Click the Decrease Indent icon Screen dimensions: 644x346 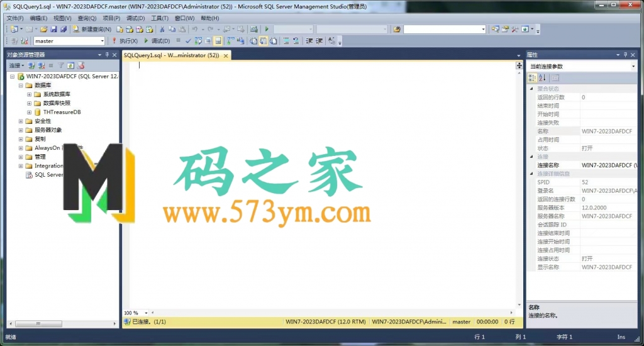click(x=309, y=41)
